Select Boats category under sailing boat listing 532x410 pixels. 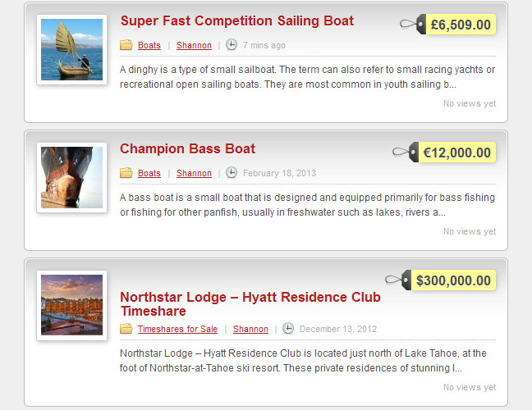point(149,45)
